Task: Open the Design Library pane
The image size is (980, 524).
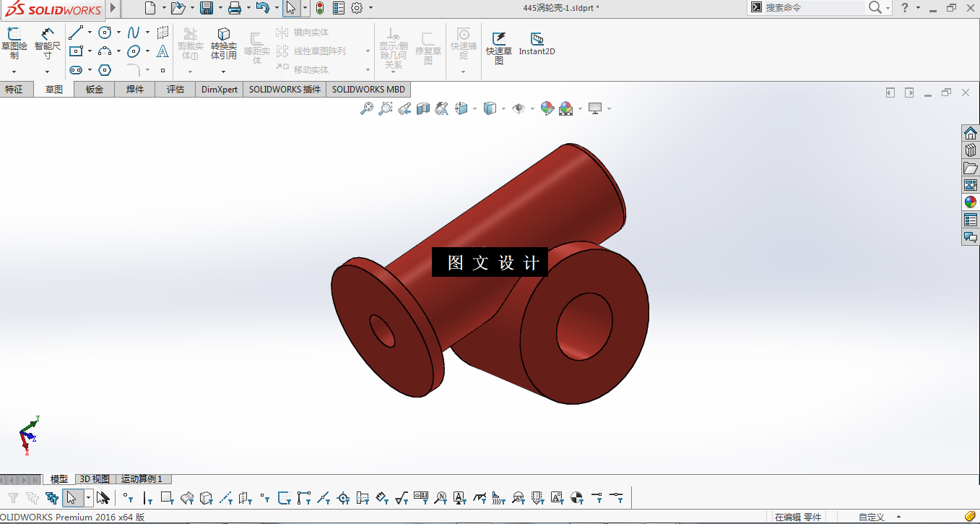Action: tap(971, 150)
